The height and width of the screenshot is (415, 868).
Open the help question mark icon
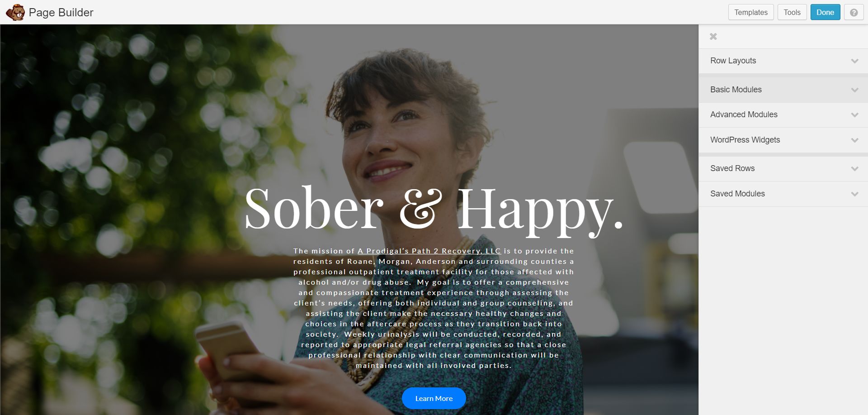coord(854,12)
